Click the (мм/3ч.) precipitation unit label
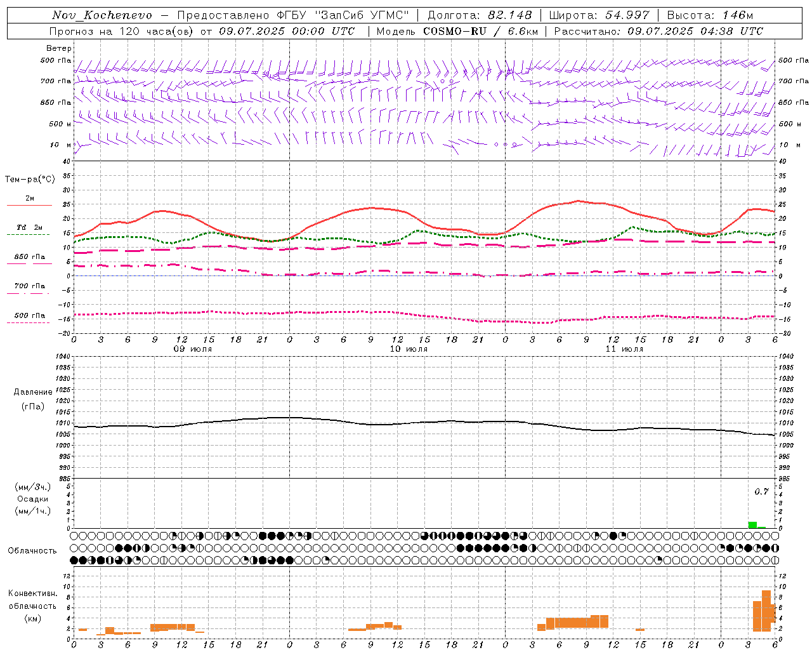The image size is (812, 650). (33, 487)
